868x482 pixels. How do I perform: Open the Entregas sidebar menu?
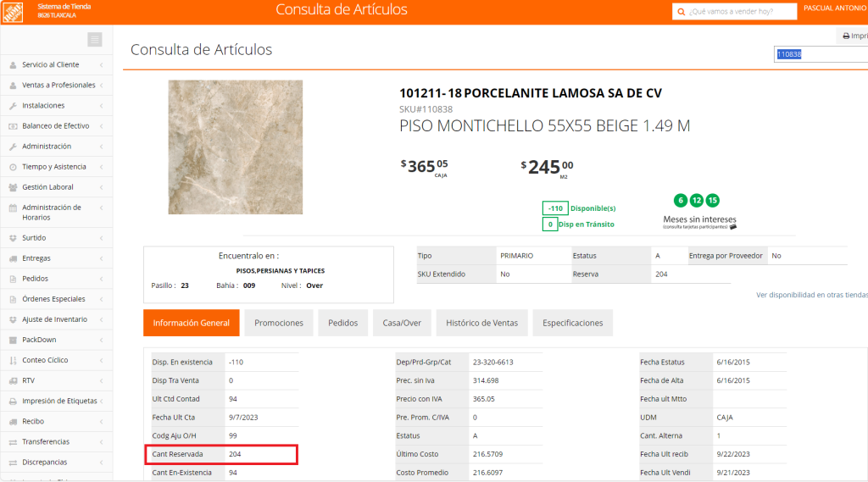(57, 258)
